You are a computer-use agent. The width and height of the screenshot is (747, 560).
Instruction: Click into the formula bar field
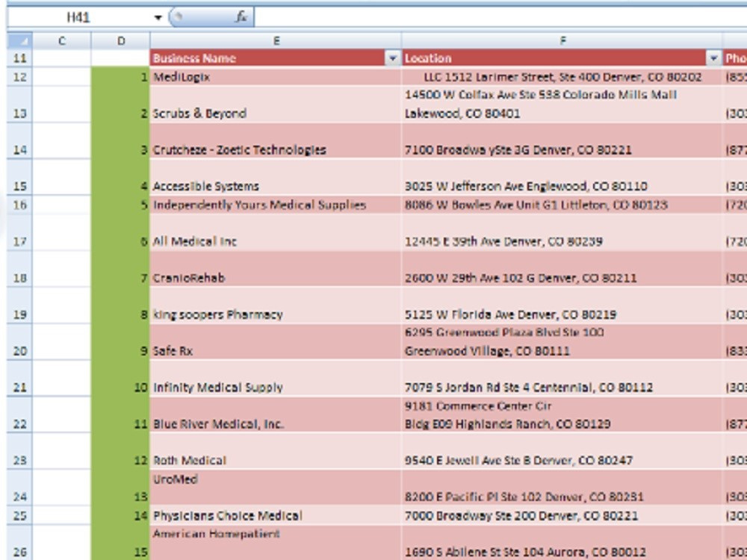[x=500, y=18]
